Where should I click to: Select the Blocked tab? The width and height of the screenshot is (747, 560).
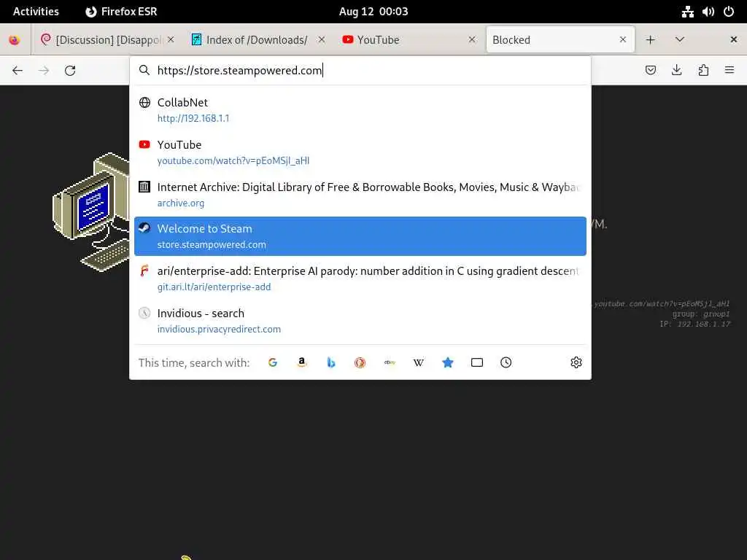click(x=560, y=40)
